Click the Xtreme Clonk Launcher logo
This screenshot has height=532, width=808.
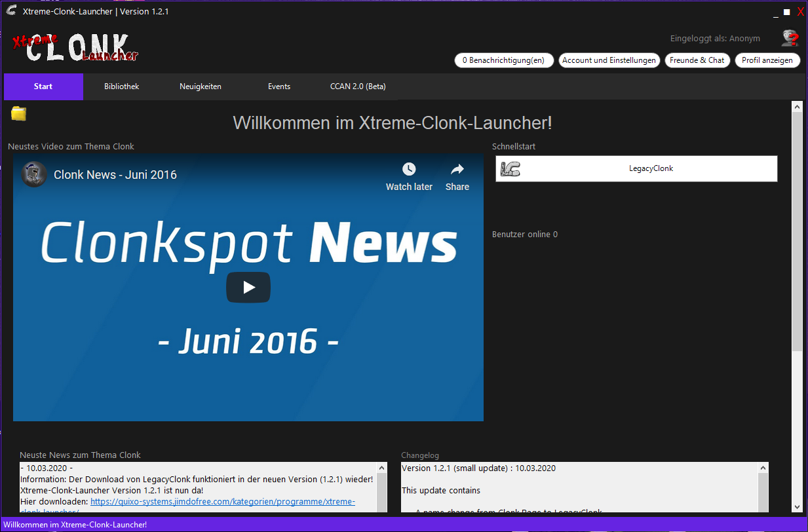click(x=75, y=48)
